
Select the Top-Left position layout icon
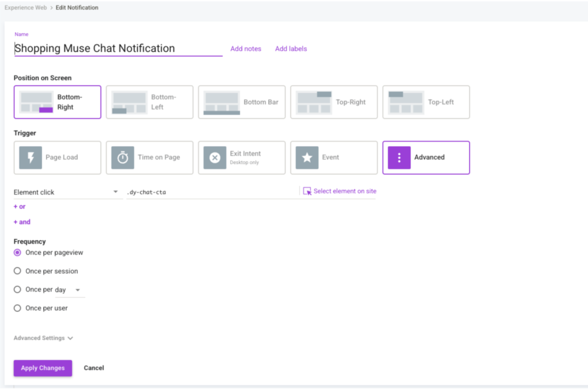click(406, 102)
